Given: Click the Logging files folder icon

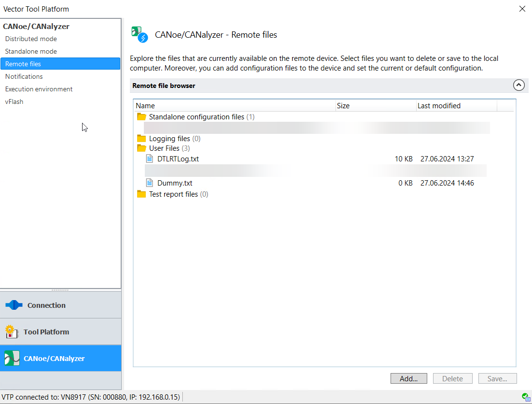Looking at the screenshot, I should (x=141, y=139).
